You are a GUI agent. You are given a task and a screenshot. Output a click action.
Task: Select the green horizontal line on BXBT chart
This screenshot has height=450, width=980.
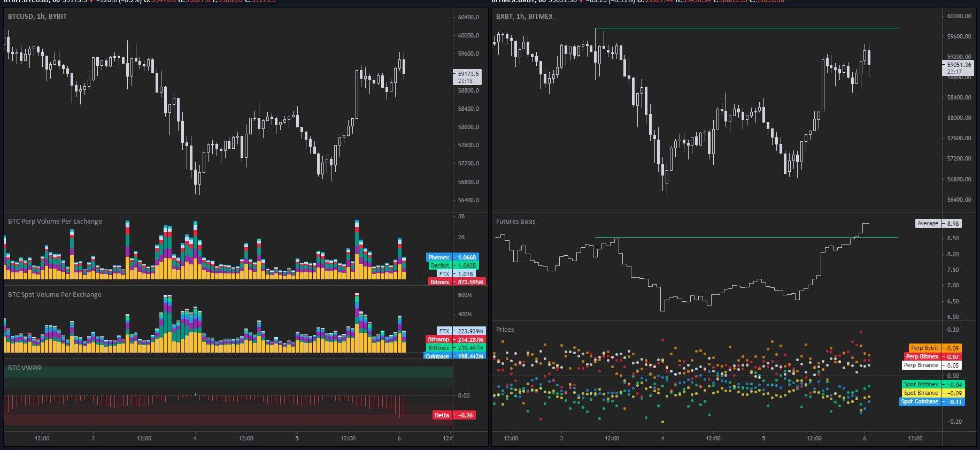[x=748, y=28]
